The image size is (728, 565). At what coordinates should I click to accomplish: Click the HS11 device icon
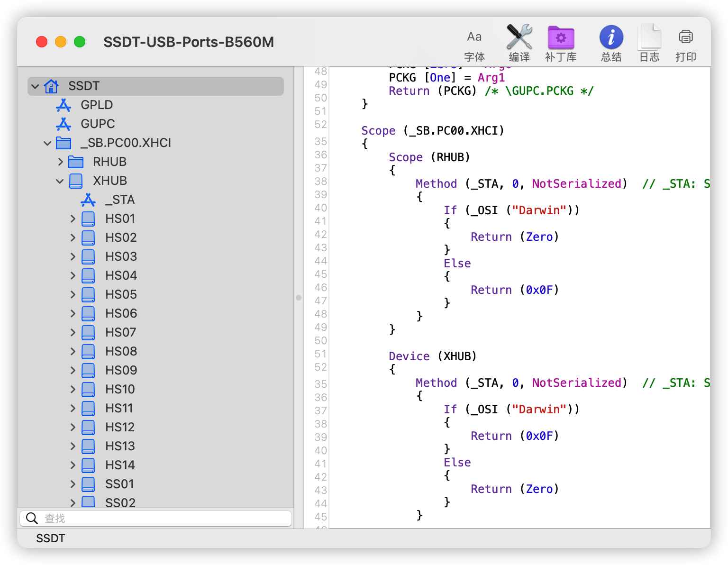tap(88, 408)
